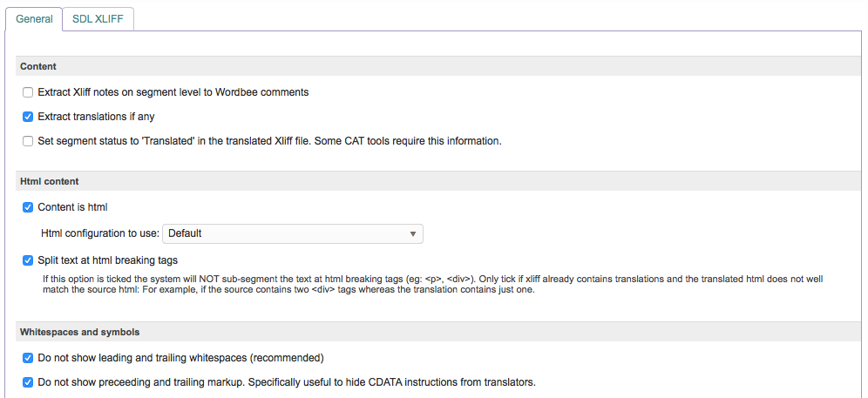Select the General tab
Screen dimensions: 868x398
pos(34,18)
